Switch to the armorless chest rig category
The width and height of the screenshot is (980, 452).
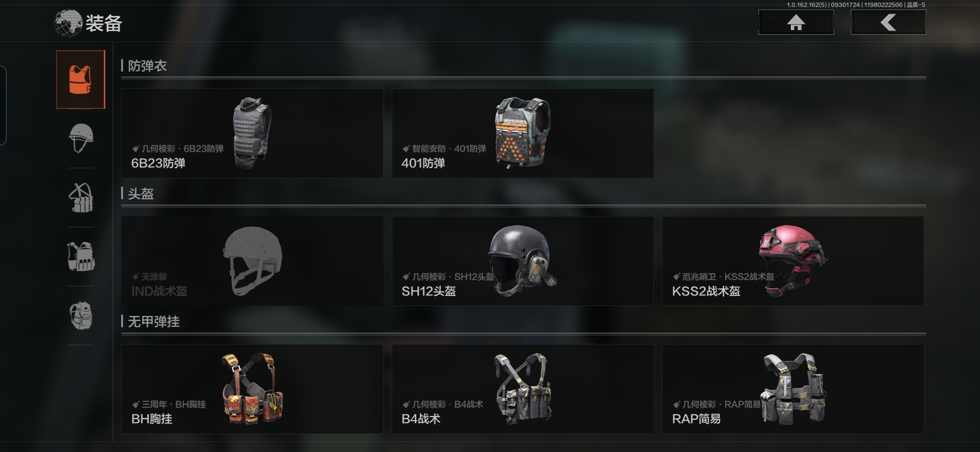click(x=80, y=198)
